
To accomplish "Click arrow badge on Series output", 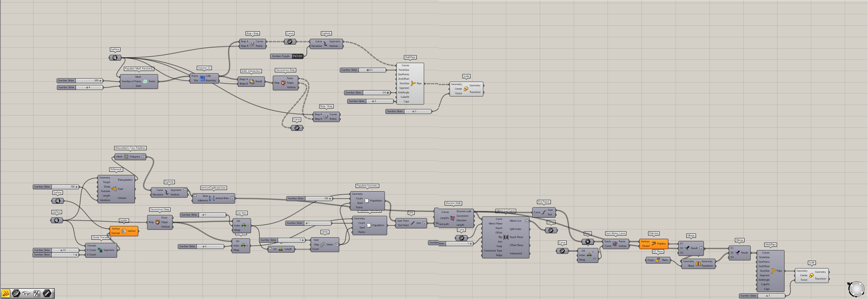I will click(x=337, y=244).
